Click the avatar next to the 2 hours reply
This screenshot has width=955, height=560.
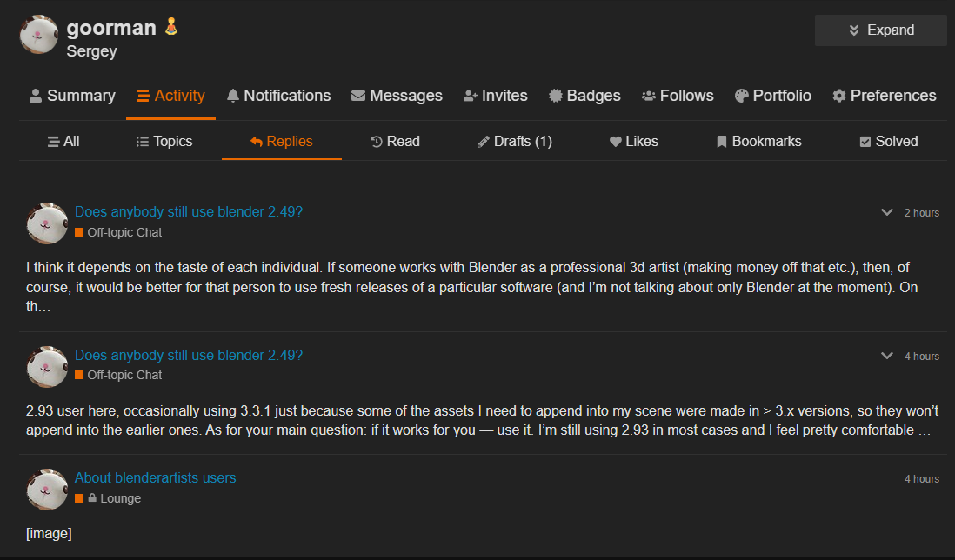point(47,223)
